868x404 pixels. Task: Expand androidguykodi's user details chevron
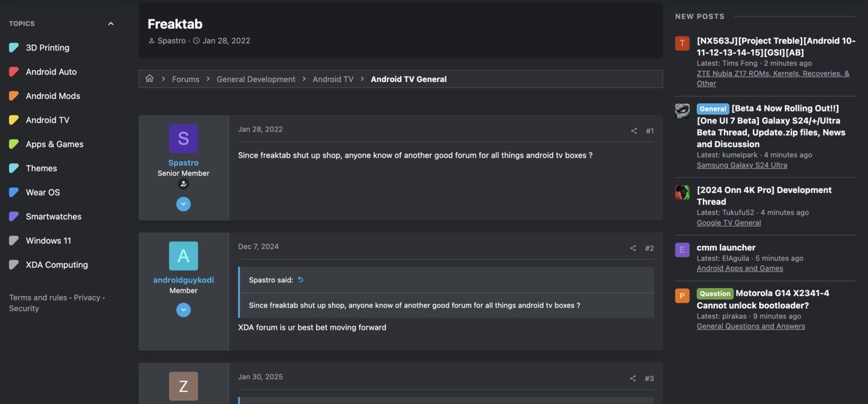coord(183,310)
